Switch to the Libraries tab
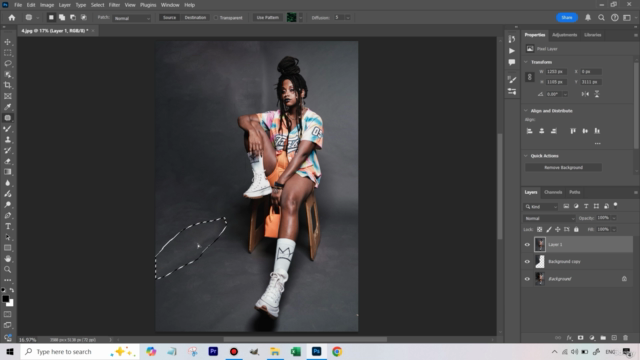This screenshot has height=360, width=640. [593, 35]
